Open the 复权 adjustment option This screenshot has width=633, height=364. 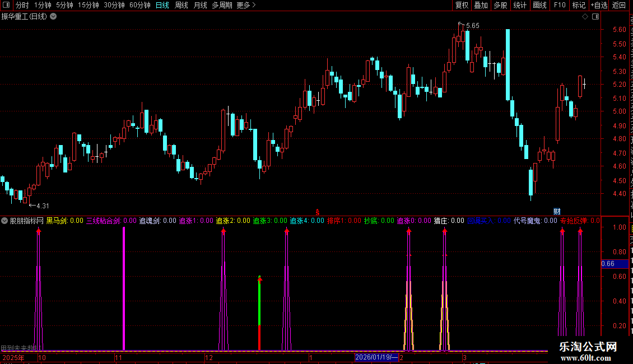(462, 5)
